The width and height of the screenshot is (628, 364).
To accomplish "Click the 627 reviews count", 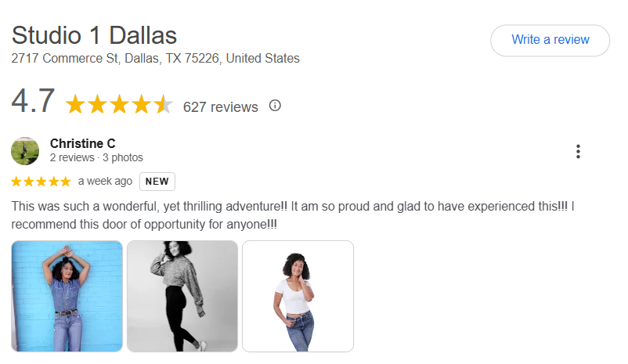I will tap(220, 107).
